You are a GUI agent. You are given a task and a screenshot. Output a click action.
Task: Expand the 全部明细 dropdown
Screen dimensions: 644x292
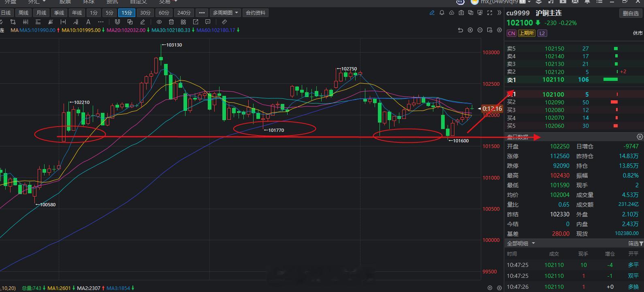(x=521, y=243)
